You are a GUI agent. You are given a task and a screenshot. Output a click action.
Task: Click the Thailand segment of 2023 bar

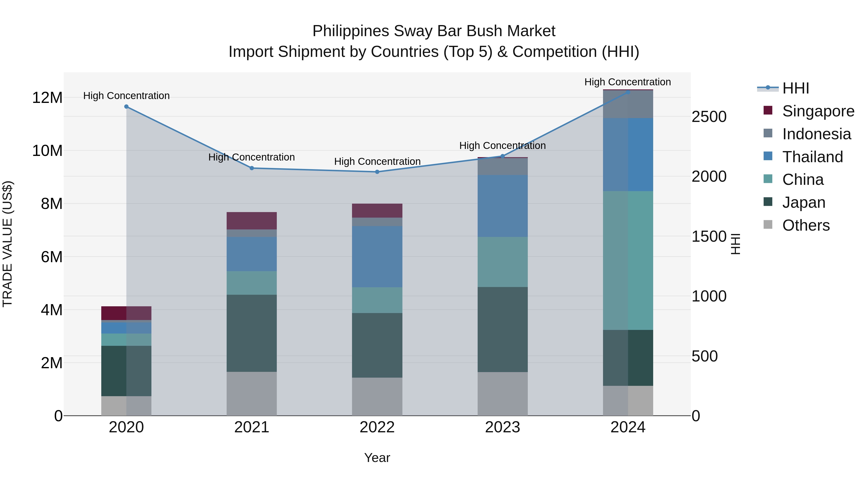click(x=502, y=206)
